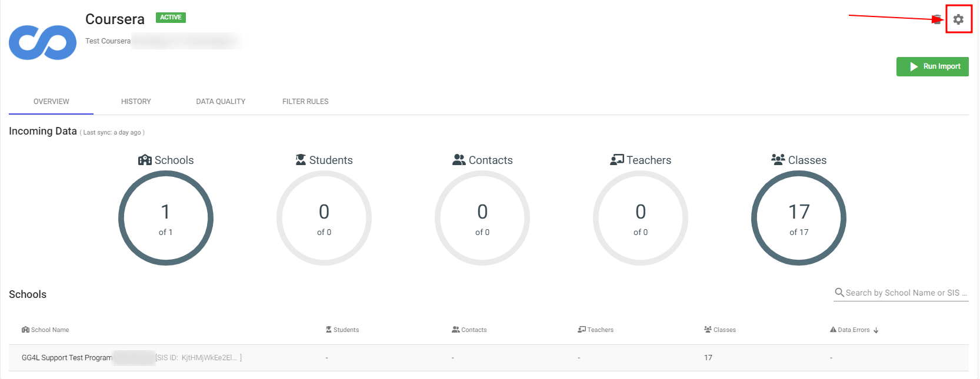Click the Schools building icon above chart
The image size is (980, 379).
145,160
